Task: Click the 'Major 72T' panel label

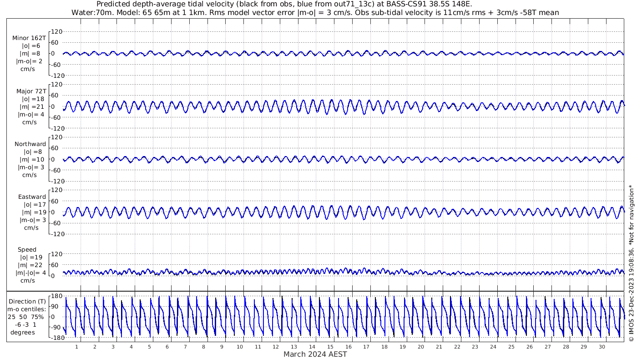Action: point(30,91)
